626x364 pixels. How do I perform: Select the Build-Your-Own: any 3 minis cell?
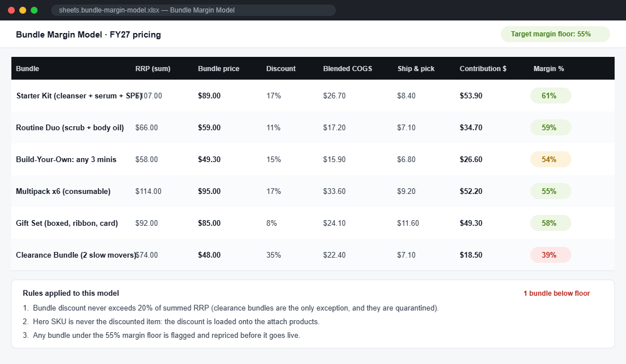click(66, 160)
